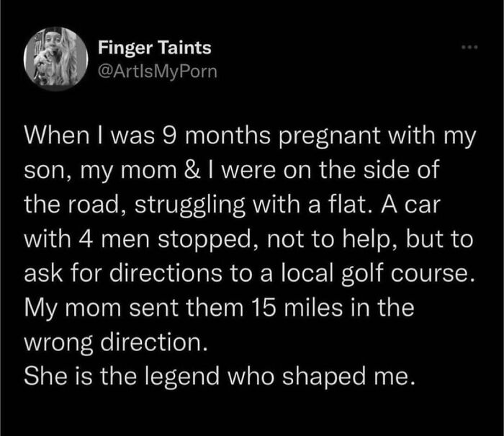
Task: Click the word 'struggling' in the tweet
Action: pyautogui.click(x=190, y=206)
